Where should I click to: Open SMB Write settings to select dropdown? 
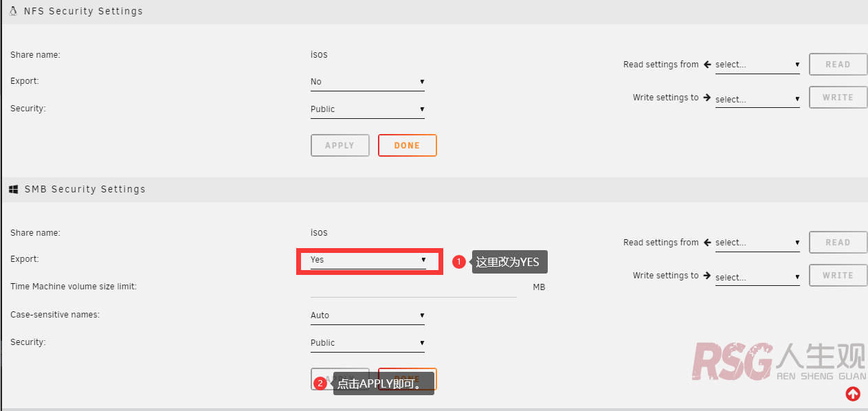tap(757, 278)
